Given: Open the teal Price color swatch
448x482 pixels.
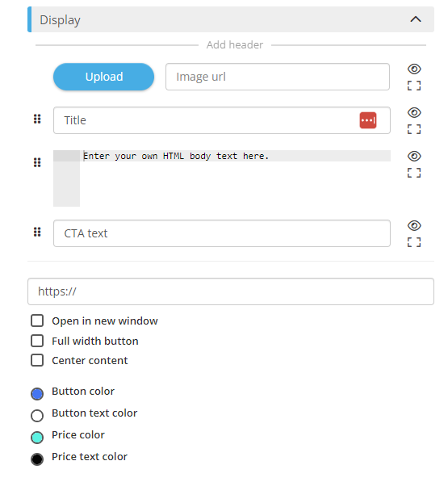Looking at the screenshot, I should coord(37,438).
